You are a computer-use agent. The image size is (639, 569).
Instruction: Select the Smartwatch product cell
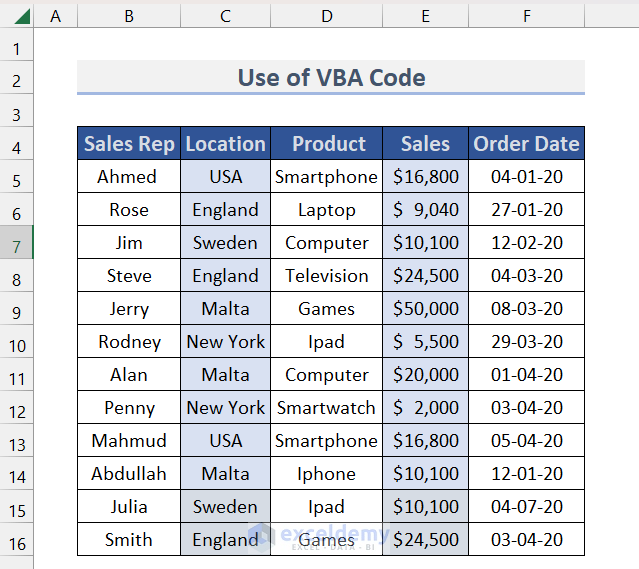(327, 408)
